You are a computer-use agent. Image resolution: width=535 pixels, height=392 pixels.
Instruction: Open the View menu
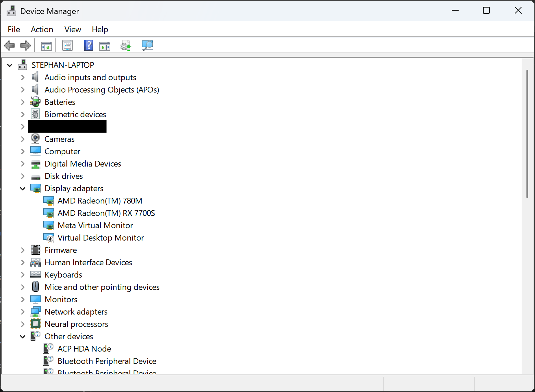click(x=72, y=29)
